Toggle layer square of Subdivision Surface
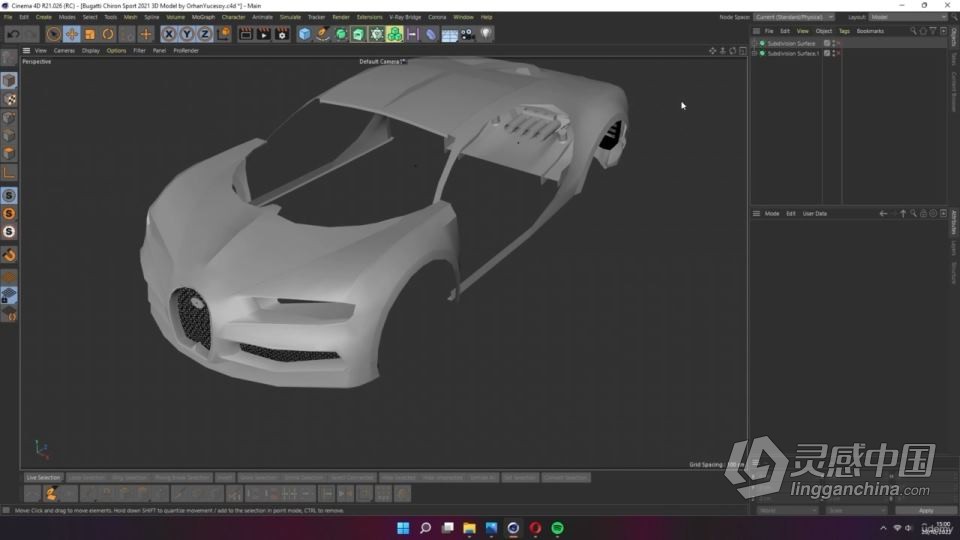Viewport: 960px width, 540px height. coord(827,43)
